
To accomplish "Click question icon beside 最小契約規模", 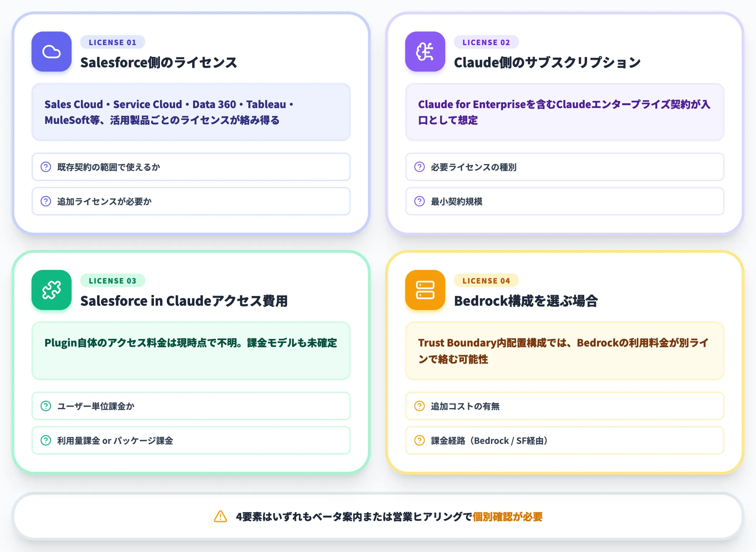I will tap(420, 201).
